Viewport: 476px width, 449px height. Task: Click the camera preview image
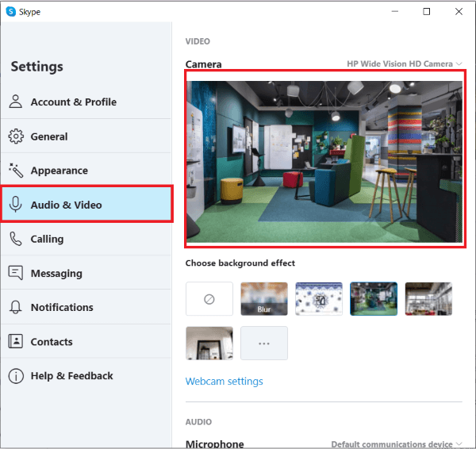coord(324,162)
